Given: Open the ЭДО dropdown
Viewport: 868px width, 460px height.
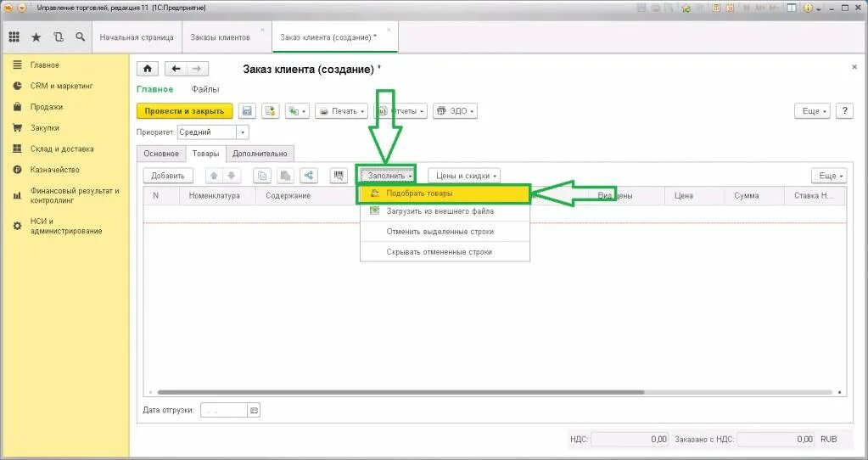Looking at the screenshot, I should coord(455,110).
